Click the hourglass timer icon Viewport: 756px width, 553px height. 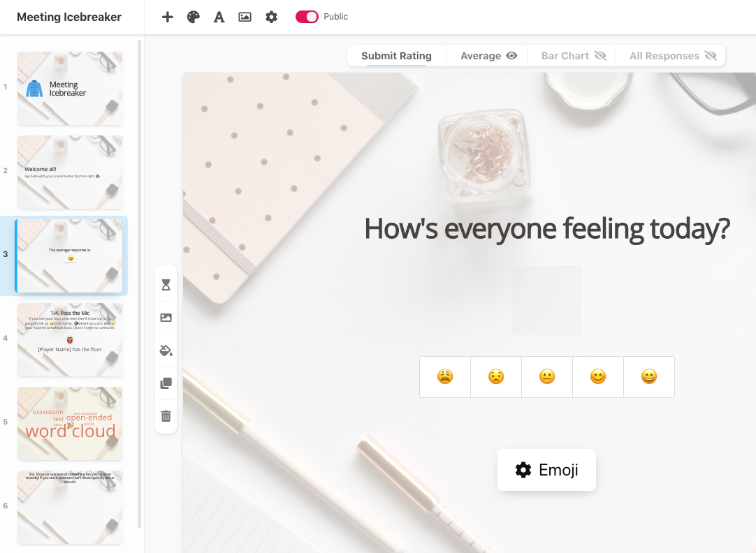point(166,285)
